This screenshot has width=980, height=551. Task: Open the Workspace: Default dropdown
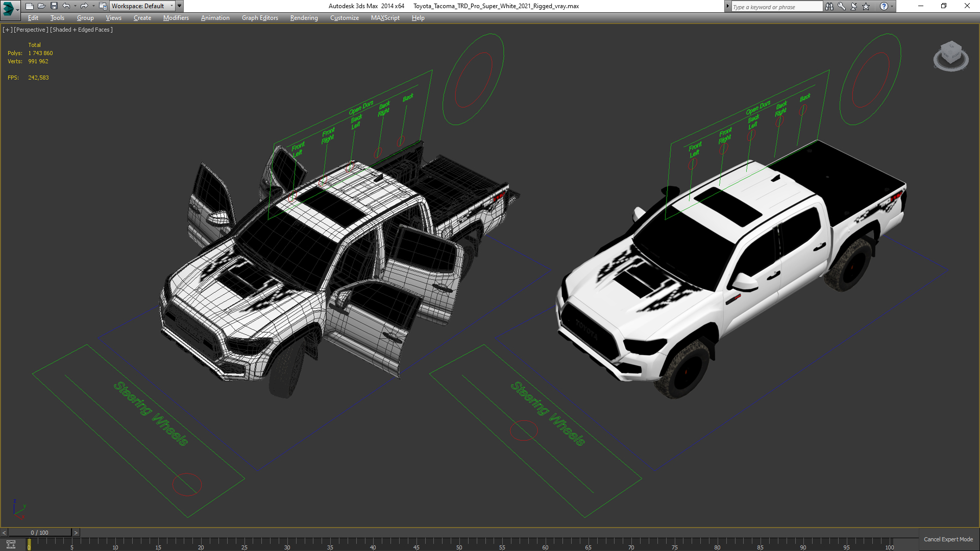(x=142, y=6)
